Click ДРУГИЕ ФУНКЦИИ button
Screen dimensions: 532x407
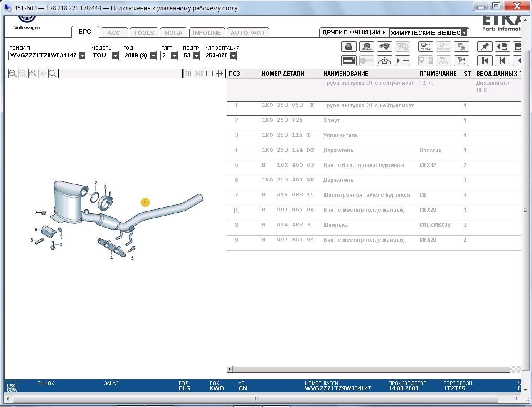coord(354,32)
